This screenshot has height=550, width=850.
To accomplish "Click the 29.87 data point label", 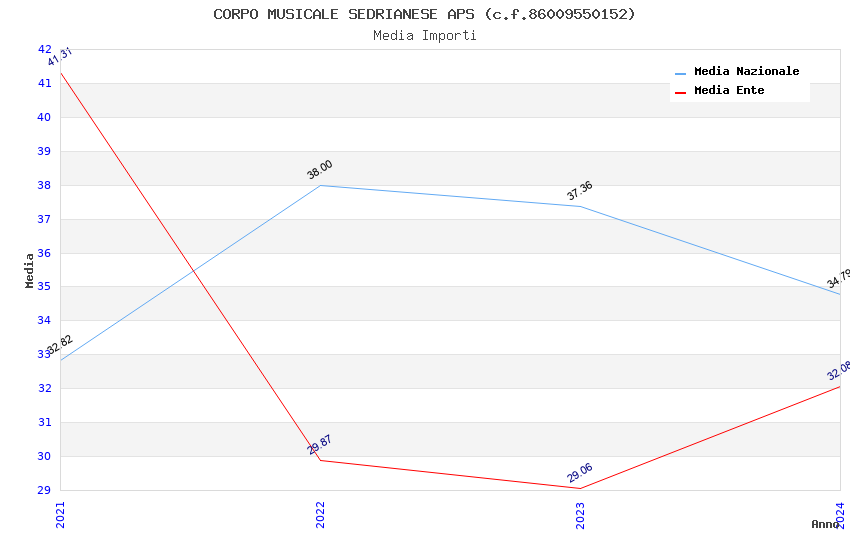I will click(x=320, y=445).
